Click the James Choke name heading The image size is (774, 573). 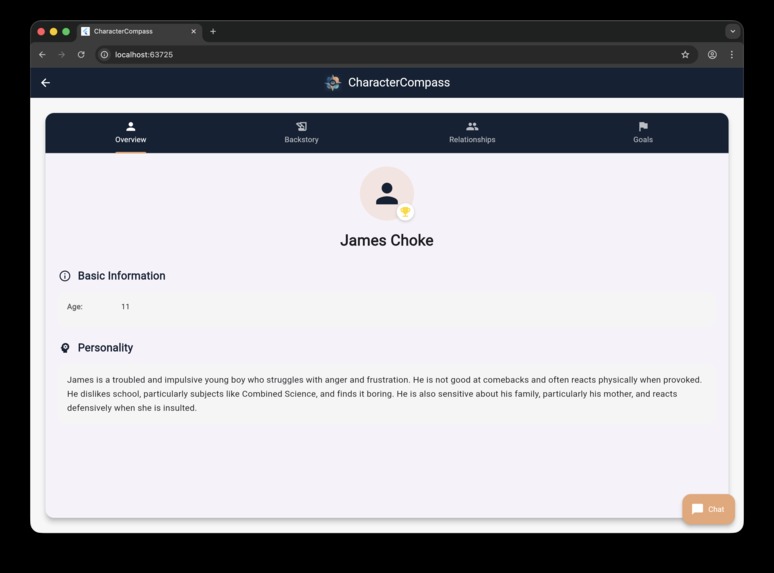click(x=387, y=240)
